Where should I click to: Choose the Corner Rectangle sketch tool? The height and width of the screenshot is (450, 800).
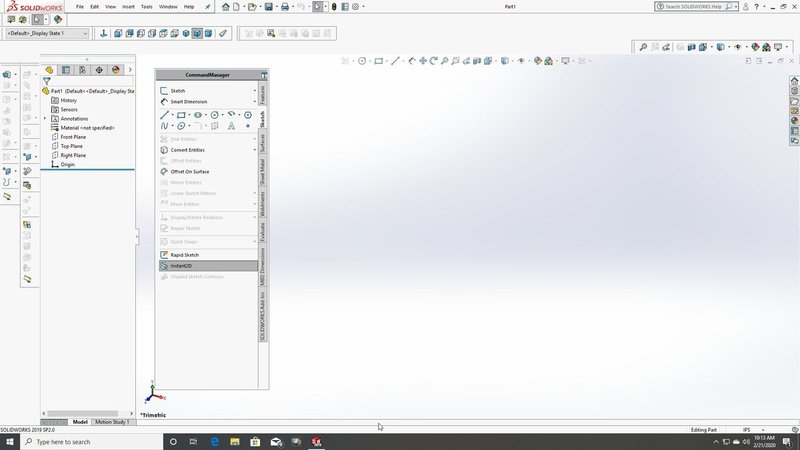click(181, 115)
